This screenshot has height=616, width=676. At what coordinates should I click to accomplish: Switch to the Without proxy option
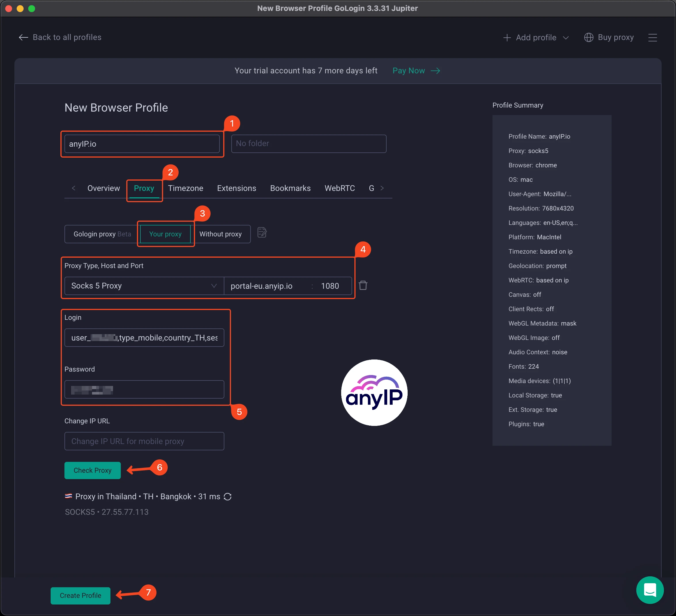[221, 234]
